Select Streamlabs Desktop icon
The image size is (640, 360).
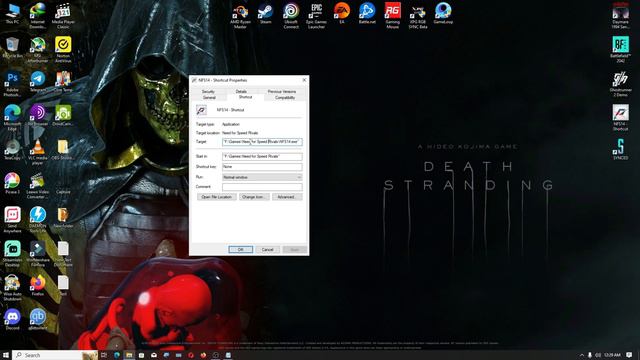(12, 254)
